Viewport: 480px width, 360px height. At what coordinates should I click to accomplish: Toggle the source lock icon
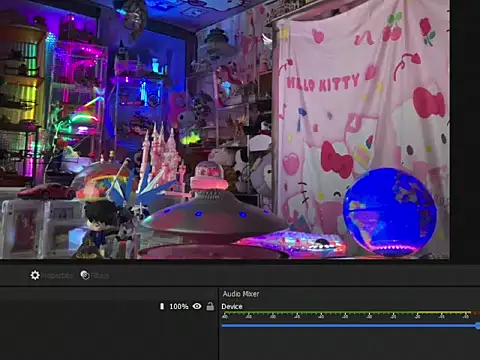pos(210,306)
